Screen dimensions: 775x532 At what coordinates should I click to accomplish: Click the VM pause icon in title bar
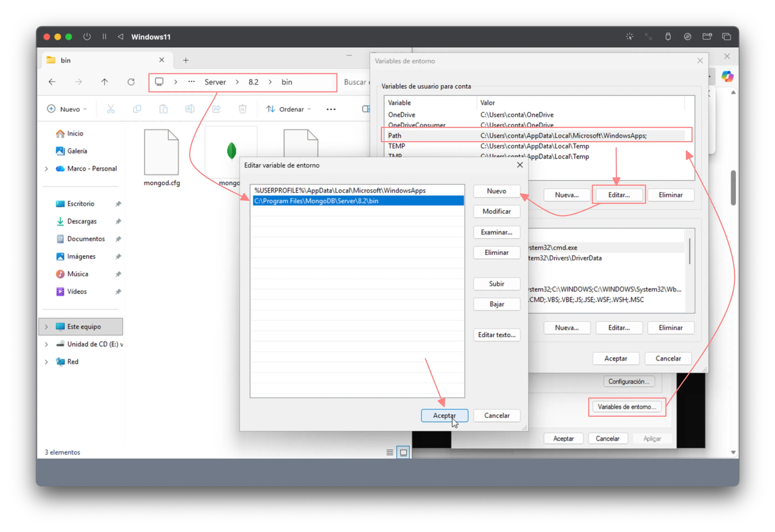coord(104,37)
